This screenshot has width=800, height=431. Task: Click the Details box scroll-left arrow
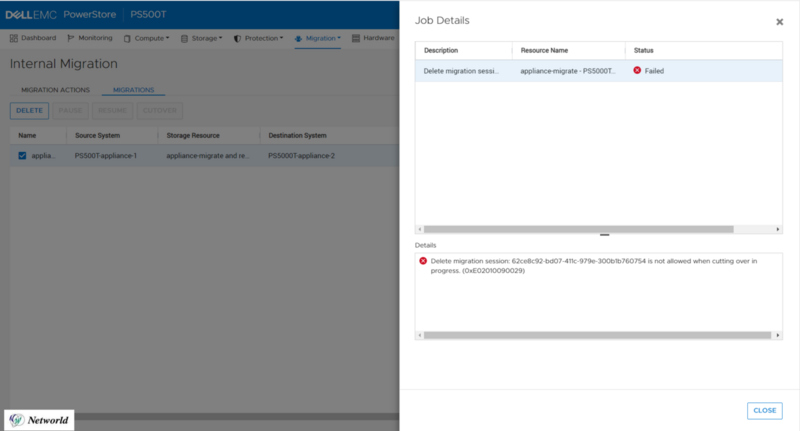point(420,335)
